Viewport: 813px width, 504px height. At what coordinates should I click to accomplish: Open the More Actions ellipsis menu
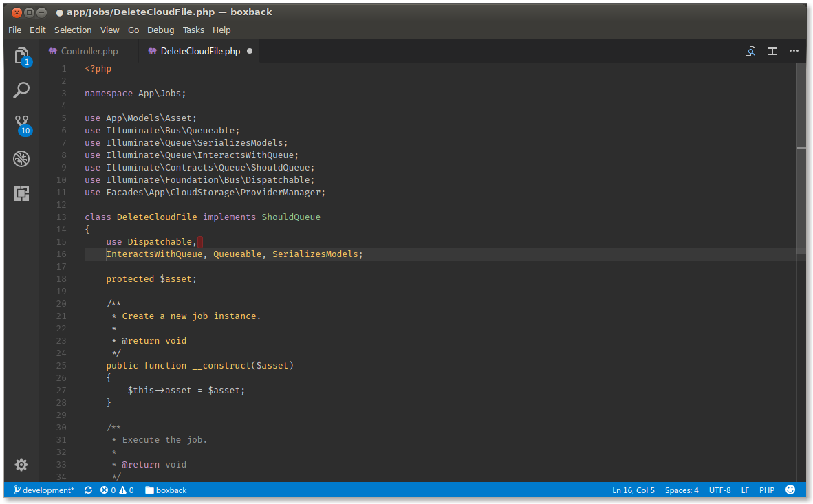pyautogui.click(x=794, y=50)
